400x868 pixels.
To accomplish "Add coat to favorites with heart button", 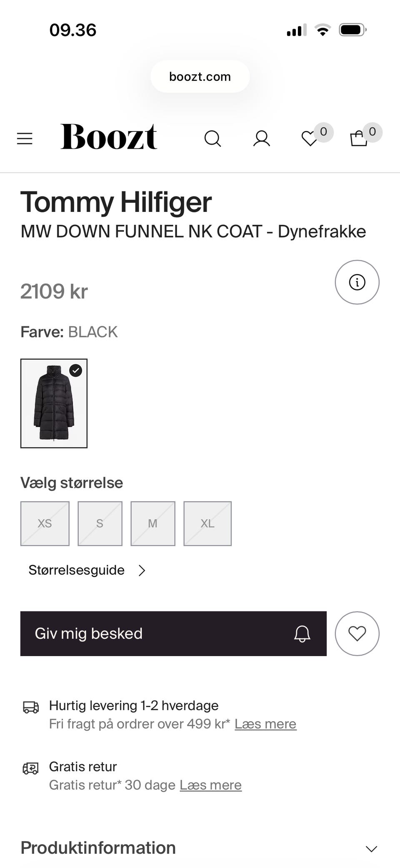I will 357,634.
